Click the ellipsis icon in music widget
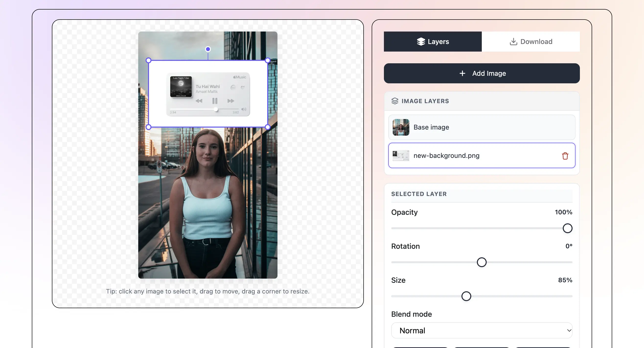This screenshot has width=644, height=348. point(233,87)
